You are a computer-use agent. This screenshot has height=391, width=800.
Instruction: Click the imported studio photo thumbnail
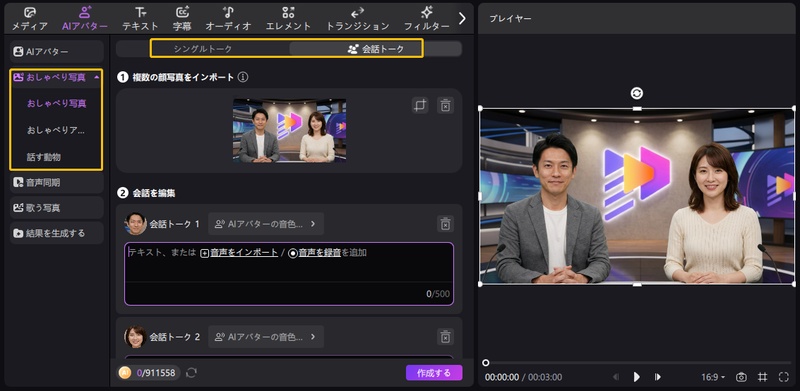289,131
